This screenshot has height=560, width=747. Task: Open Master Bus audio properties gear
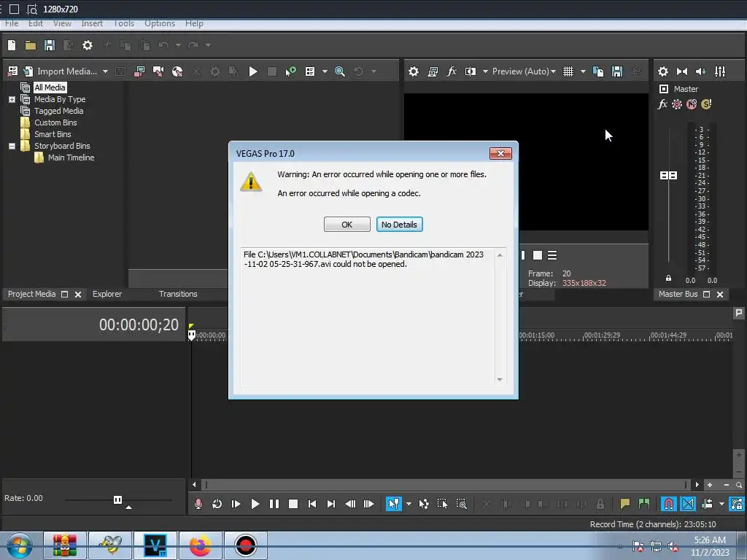pos(662,71)
